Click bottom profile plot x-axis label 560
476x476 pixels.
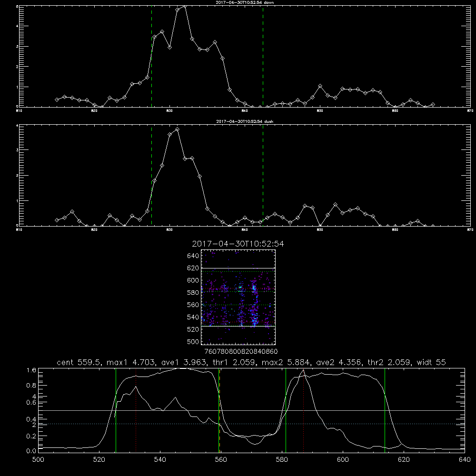(x=221, y=460)
